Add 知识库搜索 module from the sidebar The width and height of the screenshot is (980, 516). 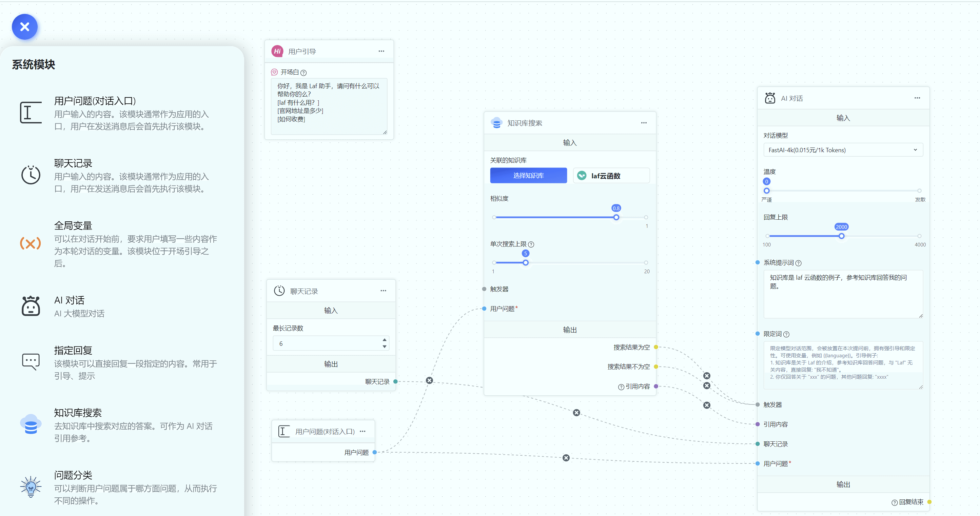[x=78, y=413]
